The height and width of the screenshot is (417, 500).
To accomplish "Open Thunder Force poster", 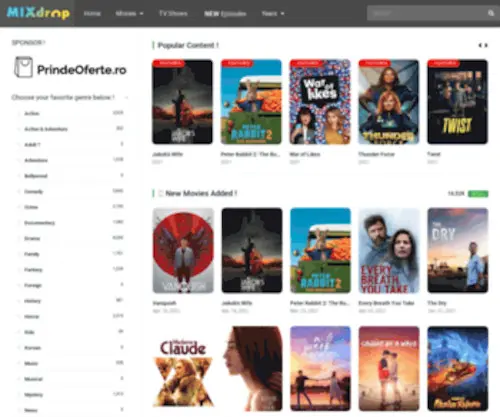I will (x=389, y=102).
